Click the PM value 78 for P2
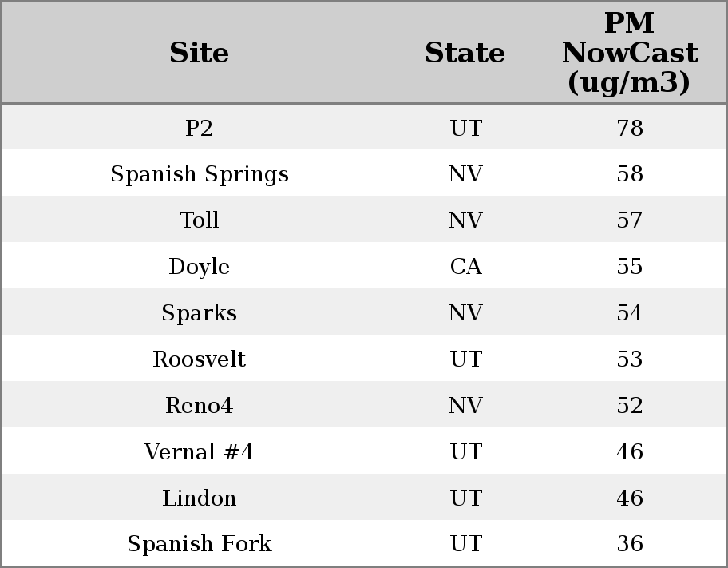The width and height of the screenshot is (728, 568). [x=630, y=128]
